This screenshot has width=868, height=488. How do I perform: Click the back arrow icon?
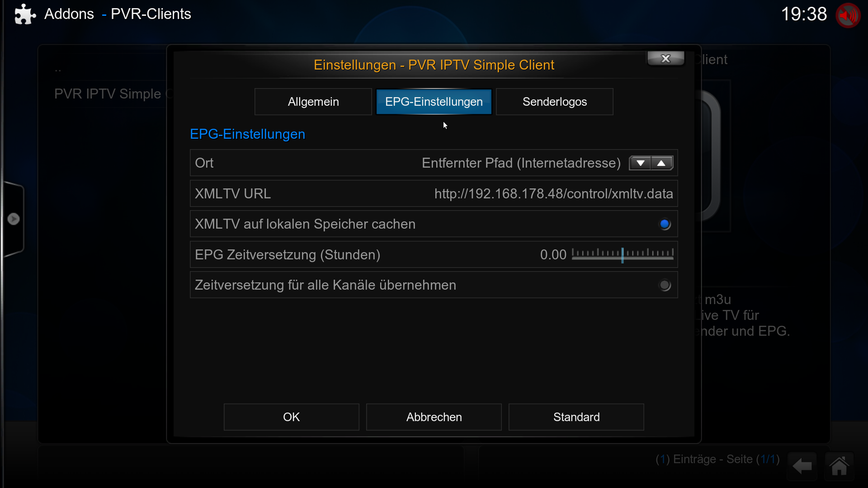click(802, 466)
